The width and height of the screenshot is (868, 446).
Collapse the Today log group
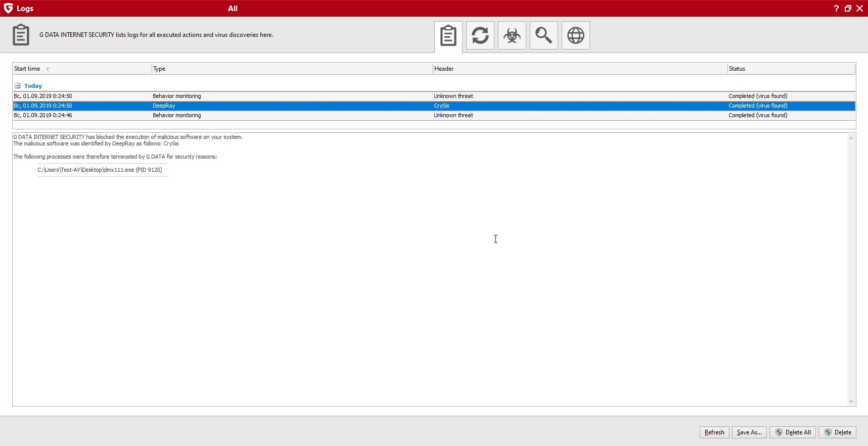click(x=17, y=86)
